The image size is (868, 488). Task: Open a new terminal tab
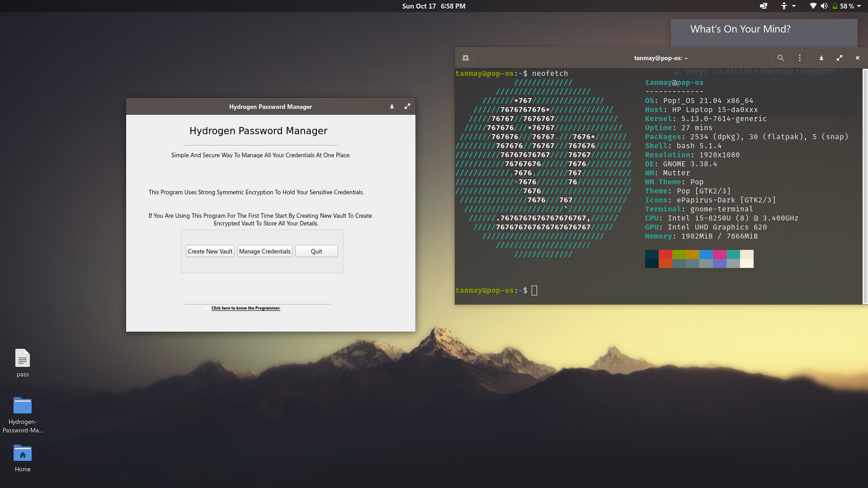coord(466,58)
